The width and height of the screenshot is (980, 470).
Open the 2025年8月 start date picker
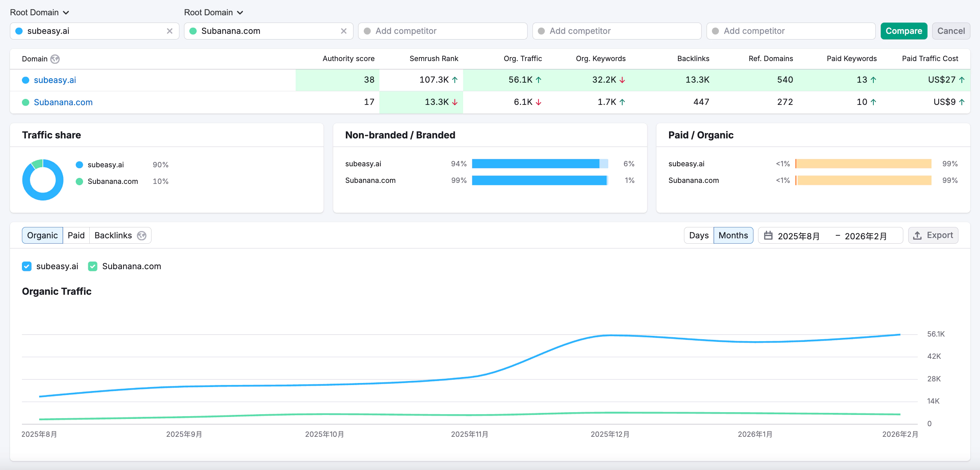(x=799, y=236)
